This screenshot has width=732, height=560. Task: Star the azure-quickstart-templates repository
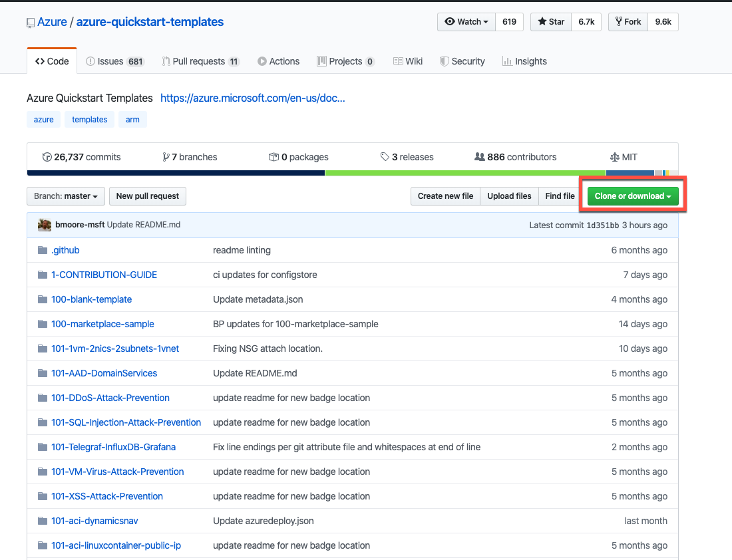tap(550, 21)
